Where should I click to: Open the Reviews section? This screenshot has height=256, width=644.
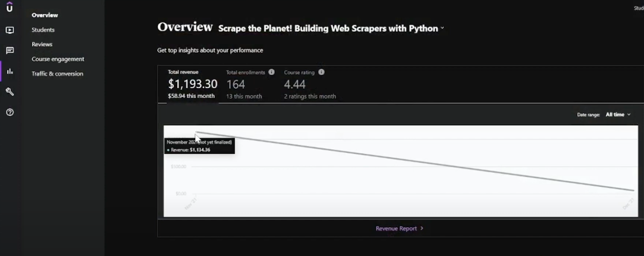42,44
